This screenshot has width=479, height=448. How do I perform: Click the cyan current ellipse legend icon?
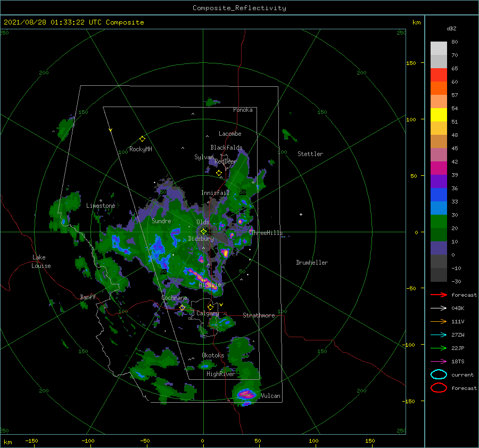pyautogui.click(x=439, y=374)
